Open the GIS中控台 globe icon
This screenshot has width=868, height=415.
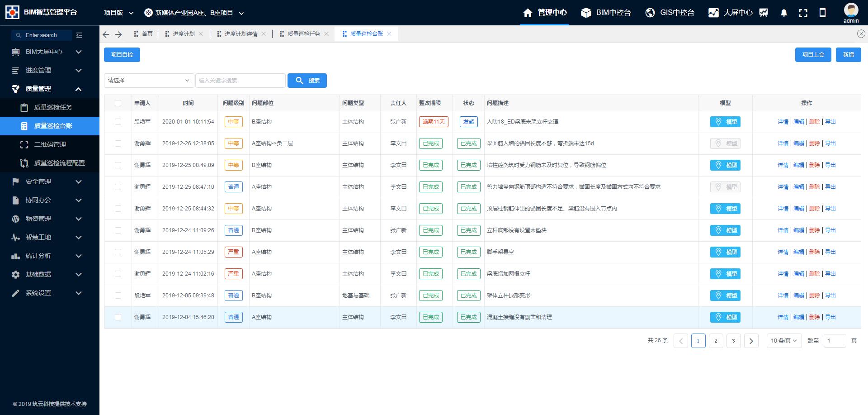(x=650, y=13)
